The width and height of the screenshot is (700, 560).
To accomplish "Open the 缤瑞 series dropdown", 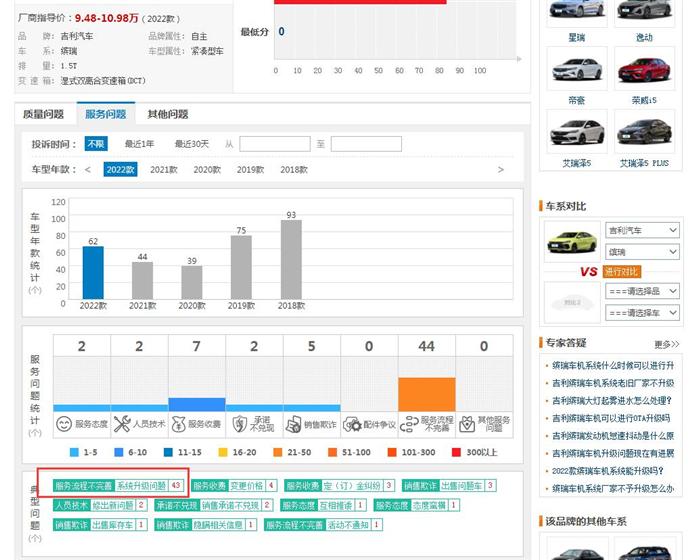I will click(x=642, y=252).
